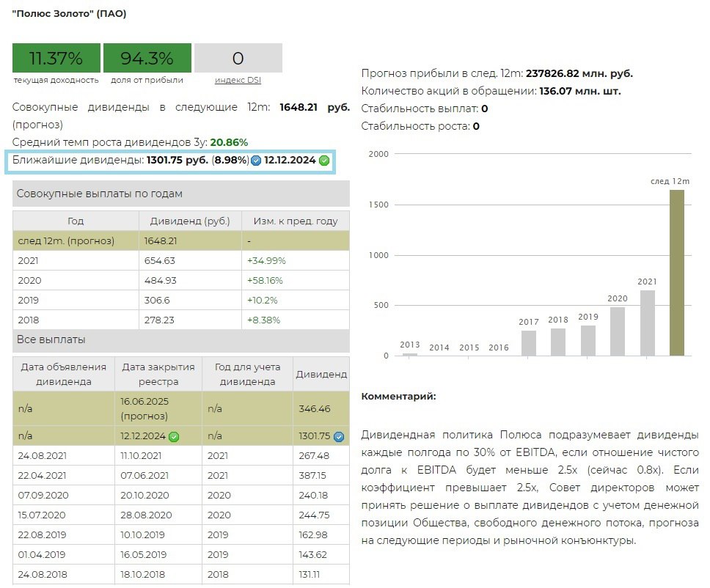The width and height of the screenshot is (710, 588).
Task: Click the grey DSI index value box
Action: 238,59
